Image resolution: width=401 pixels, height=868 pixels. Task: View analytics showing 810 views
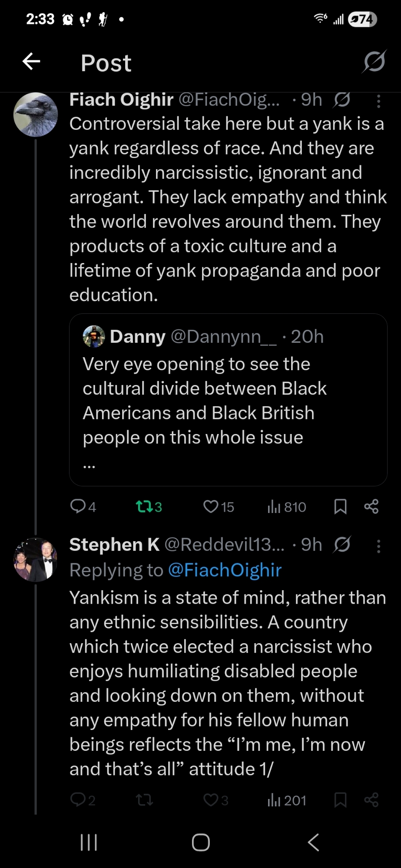[287, 506]
